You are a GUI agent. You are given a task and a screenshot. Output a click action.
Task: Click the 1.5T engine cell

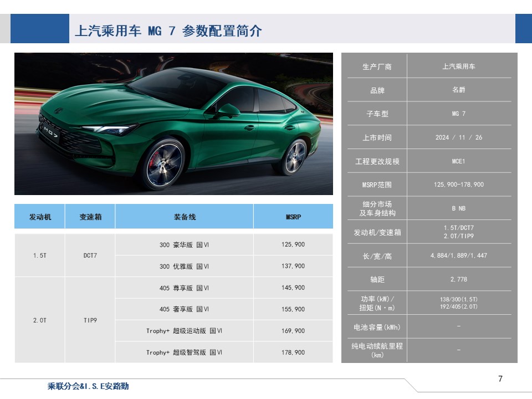[40, 255]
